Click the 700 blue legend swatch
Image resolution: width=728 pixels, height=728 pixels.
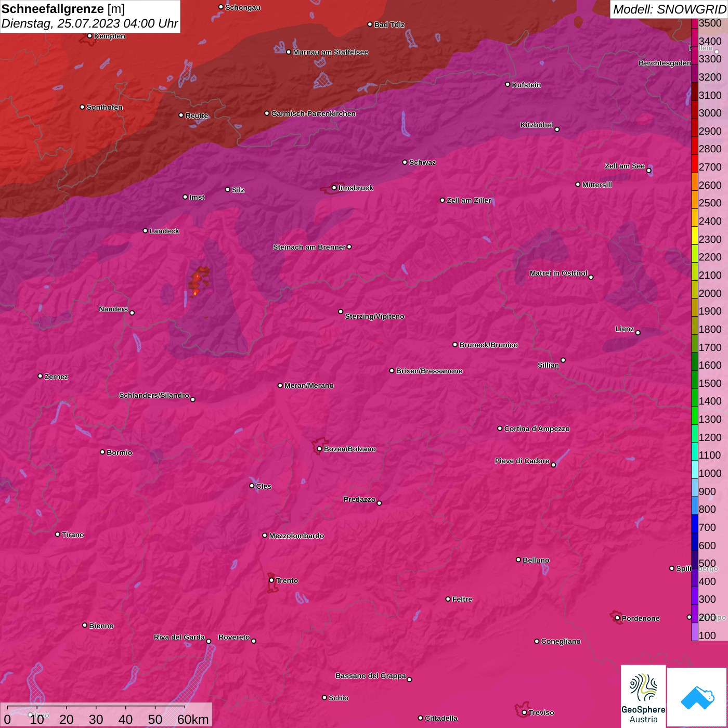(695, 524)
